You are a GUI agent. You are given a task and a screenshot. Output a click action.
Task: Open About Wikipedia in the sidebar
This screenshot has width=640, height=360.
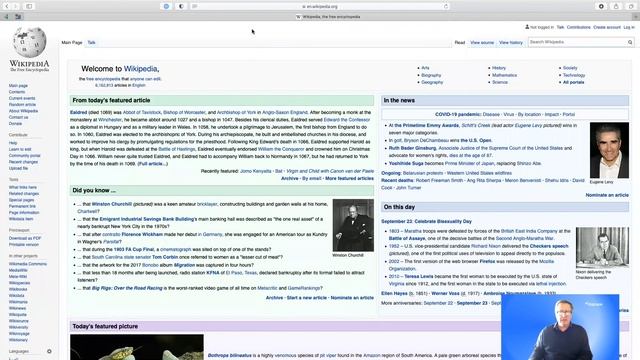(x=23, y=111)
